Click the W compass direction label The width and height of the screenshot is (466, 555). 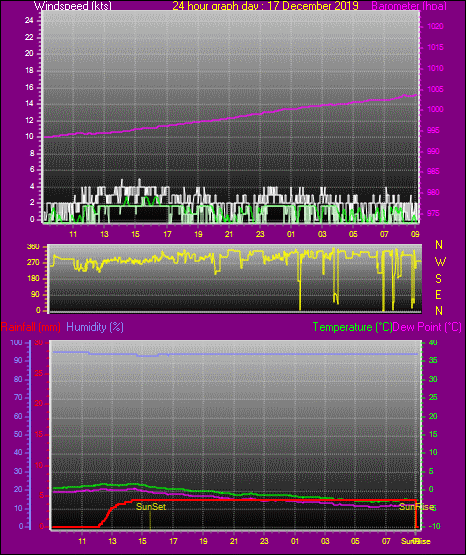(x=440, y=262)
